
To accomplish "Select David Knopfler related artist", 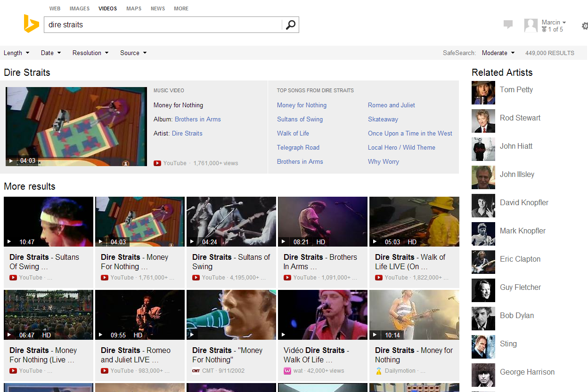I will pyautogui.click(x=524, y=202).
